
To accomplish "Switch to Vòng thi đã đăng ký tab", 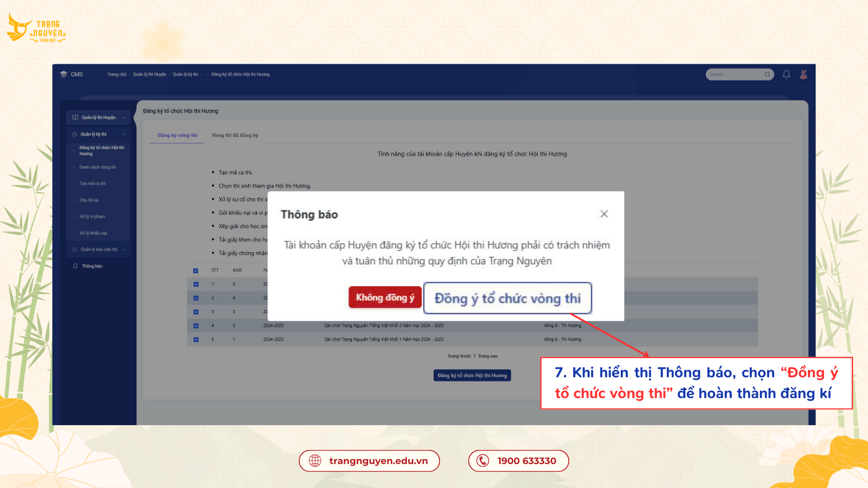I will click(x=236, y=135).
